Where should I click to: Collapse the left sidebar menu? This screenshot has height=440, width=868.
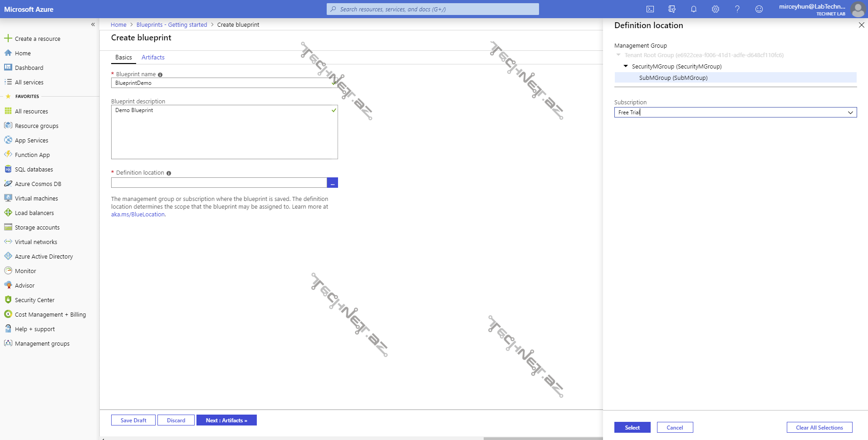pos(93,24)
